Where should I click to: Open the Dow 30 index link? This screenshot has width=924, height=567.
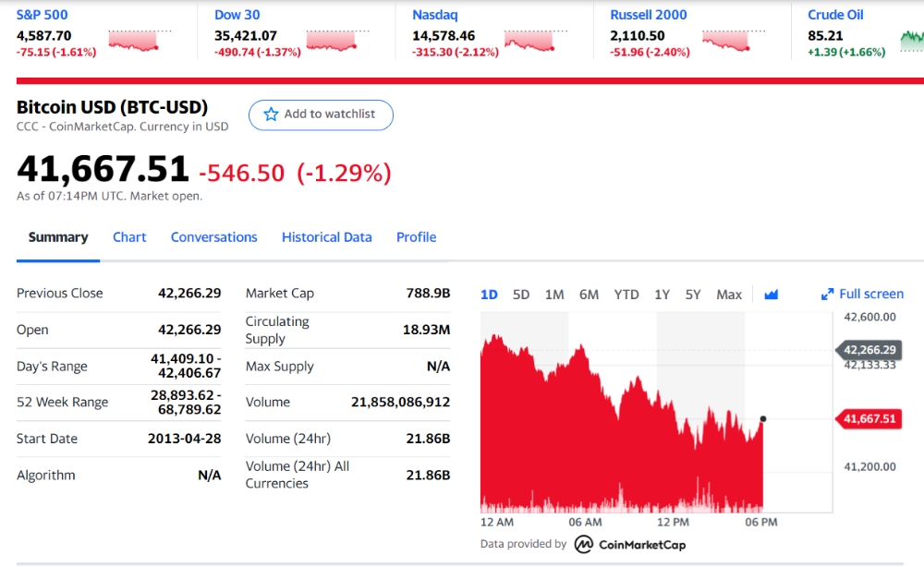click(237, 15)
